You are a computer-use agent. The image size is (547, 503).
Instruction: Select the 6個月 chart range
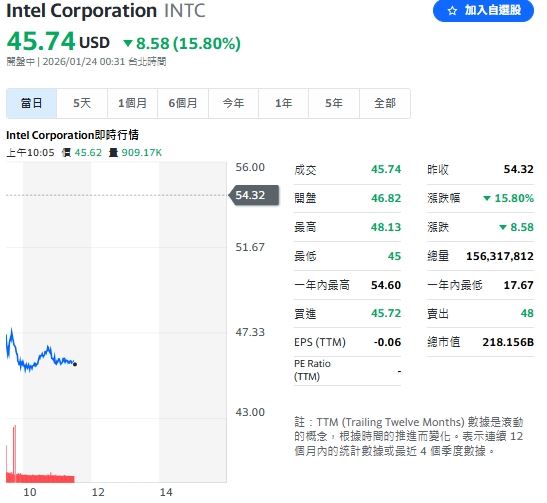183,103
